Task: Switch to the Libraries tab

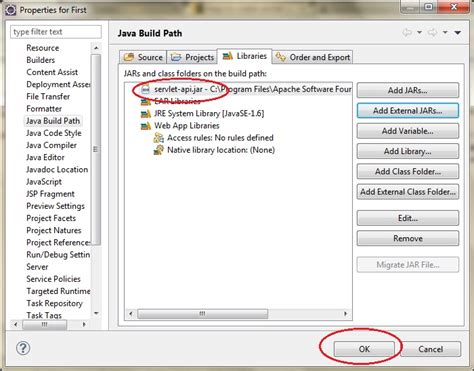Action: click(x=245, y=56)
